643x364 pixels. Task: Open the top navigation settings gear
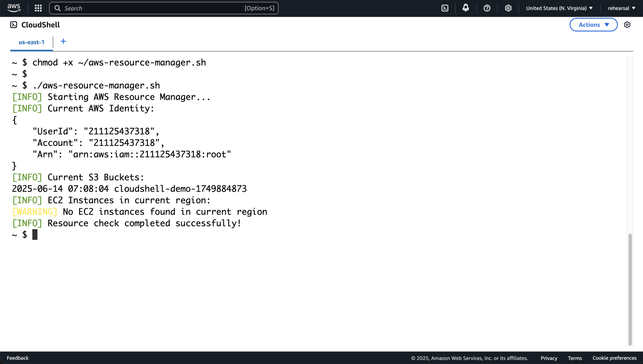coord(508,8)
